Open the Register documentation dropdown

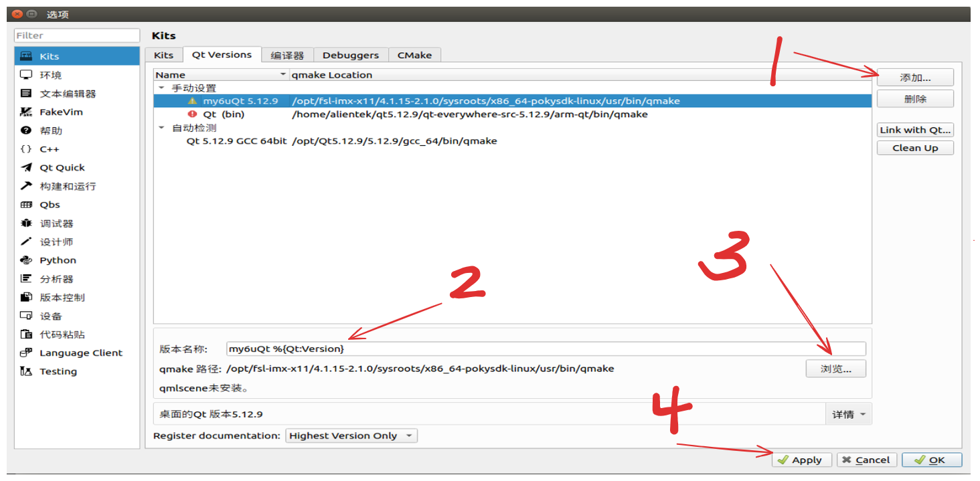(349, 436)
